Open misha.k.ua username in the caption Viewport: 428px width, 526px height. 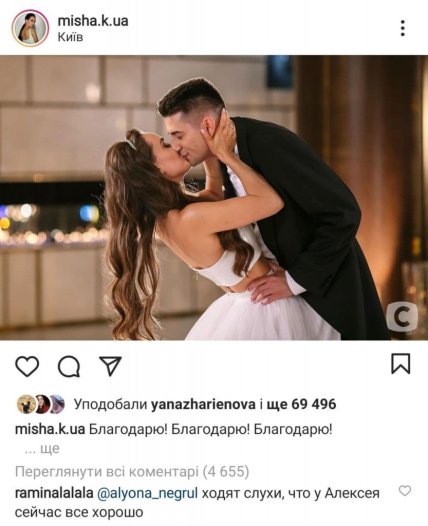click(50, 429)
